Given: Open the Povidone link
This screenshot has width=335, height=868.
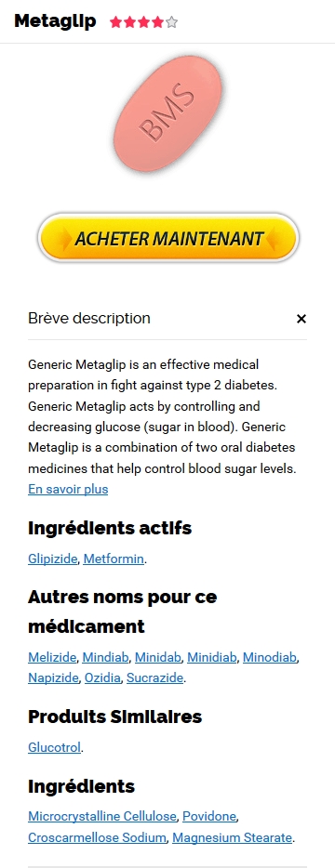Looking at the screenshot, I should coord(209,817).
